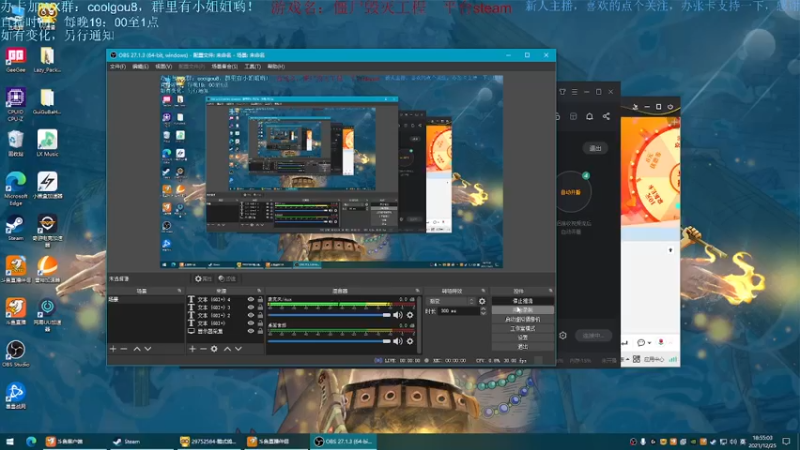The height and width of the screenshot is (450, 800).
Task: Open 工具(T) menu in OBS
Action: click(x=253, y=66)
